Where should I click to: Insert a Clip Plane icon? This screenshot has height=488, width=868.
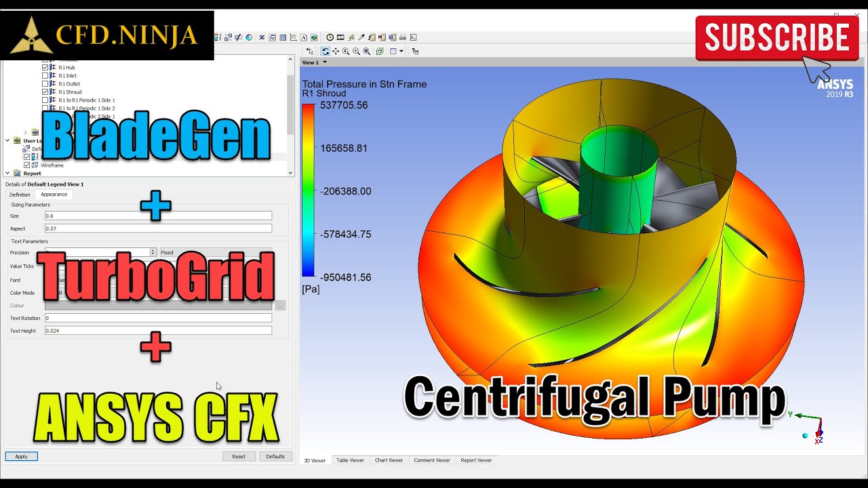pos(238,37)
